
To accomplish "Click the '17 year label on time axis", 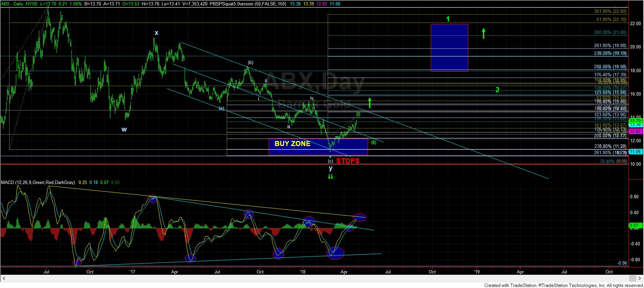I will point(133,272).
